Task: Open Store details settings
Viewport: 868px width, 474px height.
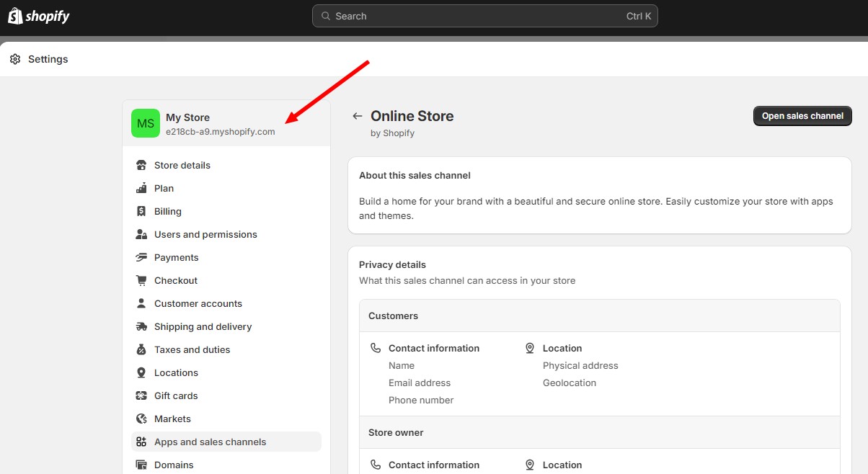Action: [226, 165]
